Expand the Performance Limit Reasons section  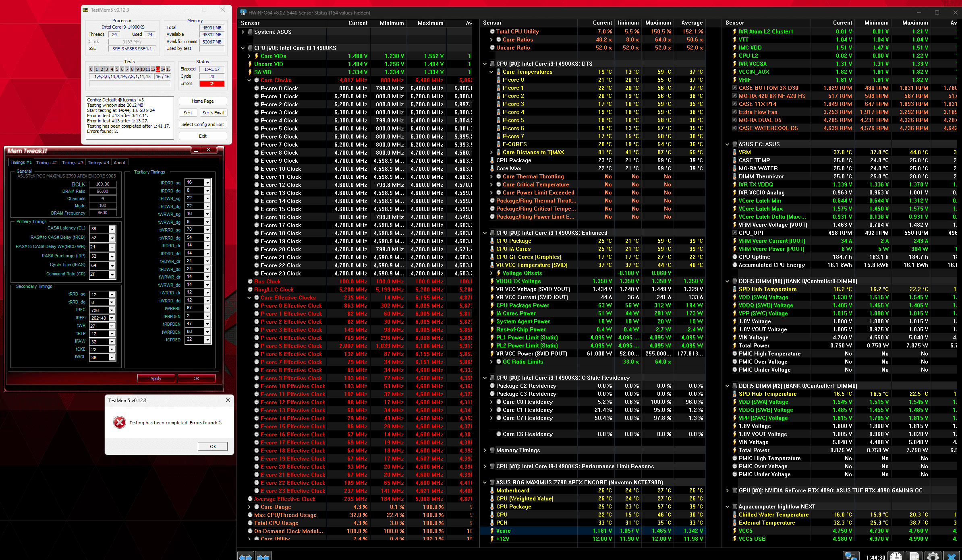485,466
